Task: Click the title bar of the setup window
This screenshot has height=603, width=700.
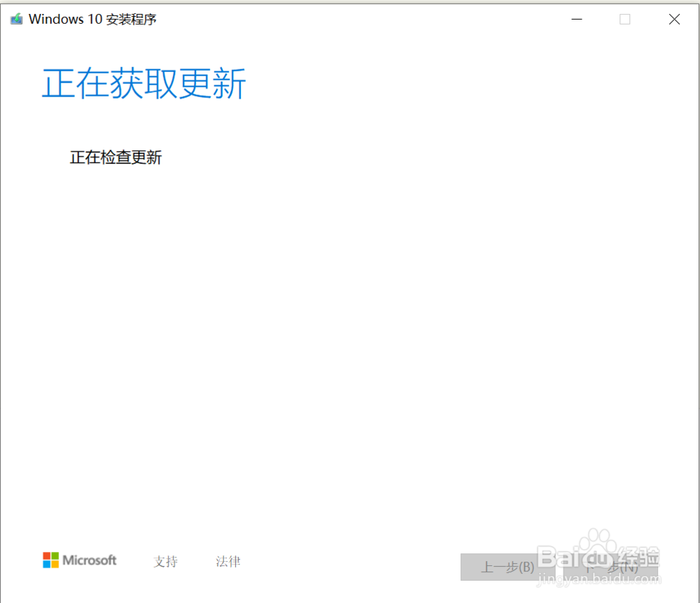Action: pos(315,19)
